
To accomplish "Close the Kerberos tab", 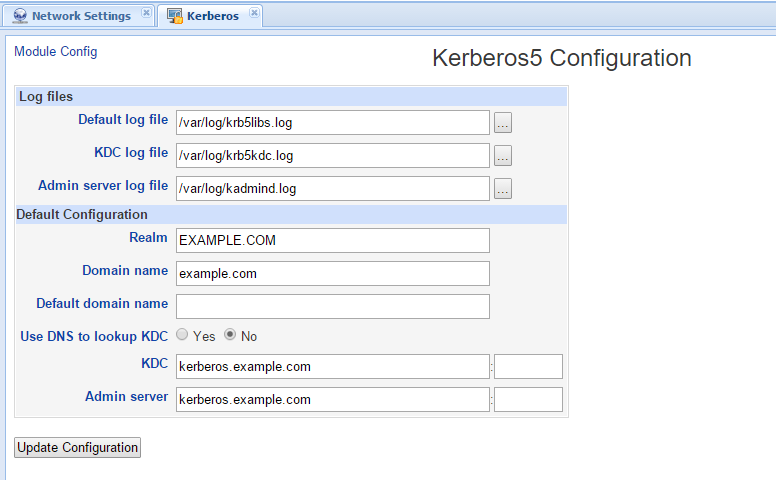I will tap(254, 13).
